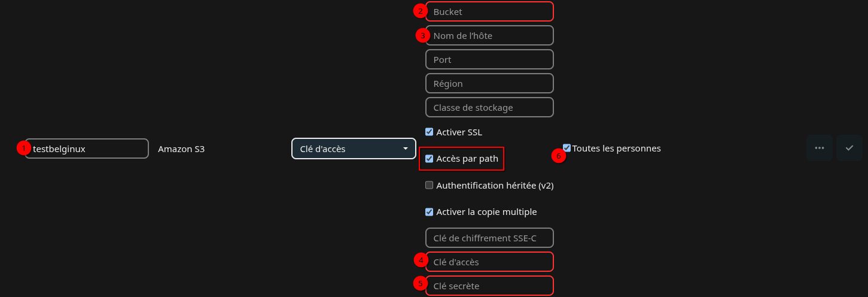Click the Clé secrète input field
Viewport: 868px width, 297px height.
(x=489, y=286)
